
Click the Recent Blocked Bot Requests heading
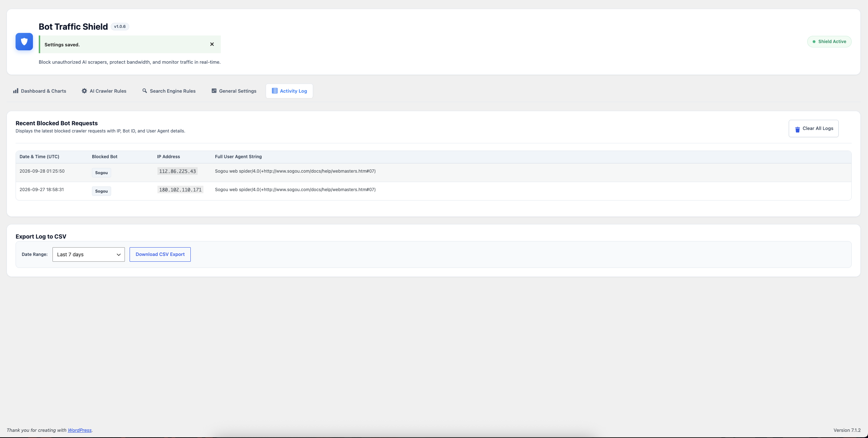[56, 123]
